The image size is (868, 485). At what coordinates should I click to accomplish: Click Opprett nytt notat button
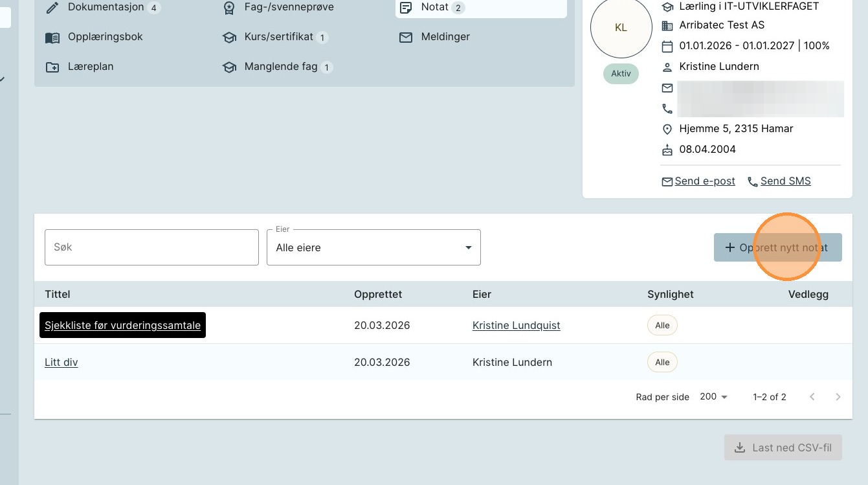777,247
